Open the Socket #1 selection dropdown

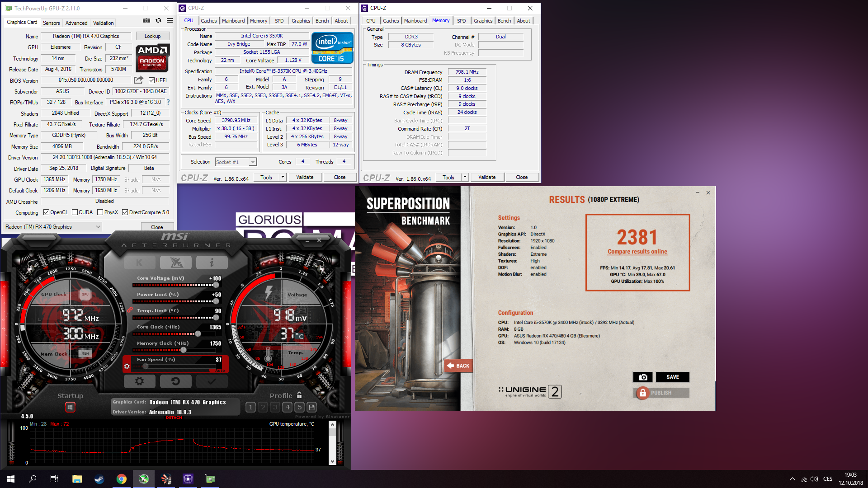pyautogui.click(x=236, y=162)
